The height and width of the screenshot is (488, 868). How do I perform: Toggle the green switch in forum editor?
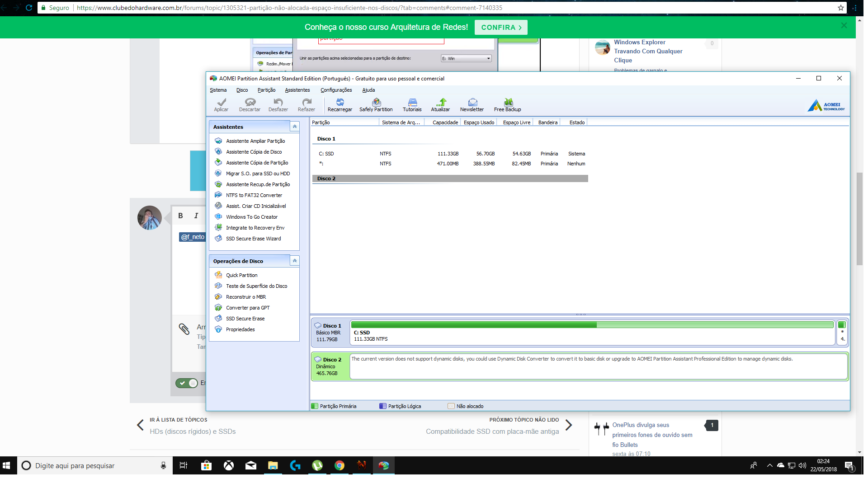tap(187, 383)
